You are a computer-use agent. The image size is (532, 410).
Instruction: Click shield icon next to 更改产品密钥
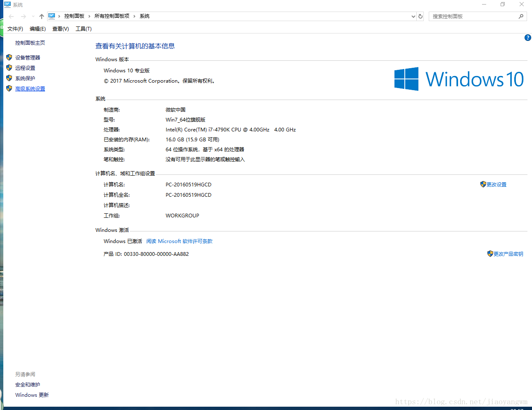pyautogui.click(x=490, y=254)
